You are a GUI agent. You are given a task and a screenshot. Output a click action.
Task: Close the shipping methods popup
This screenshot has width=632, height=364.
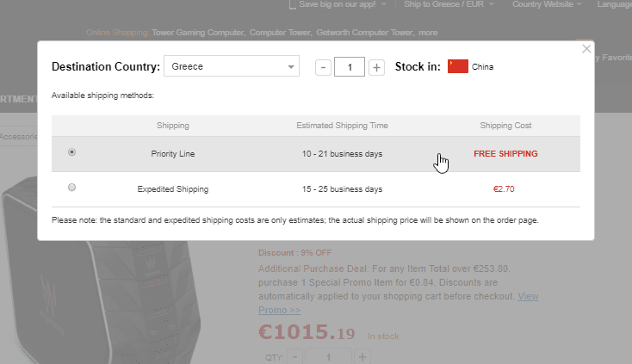587,49
